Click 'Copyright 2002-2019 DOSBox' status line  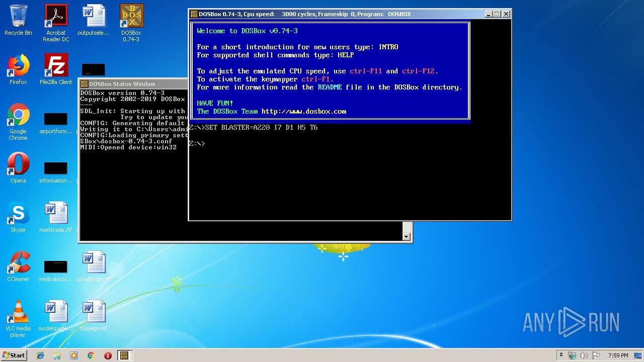tap(133, 99)
